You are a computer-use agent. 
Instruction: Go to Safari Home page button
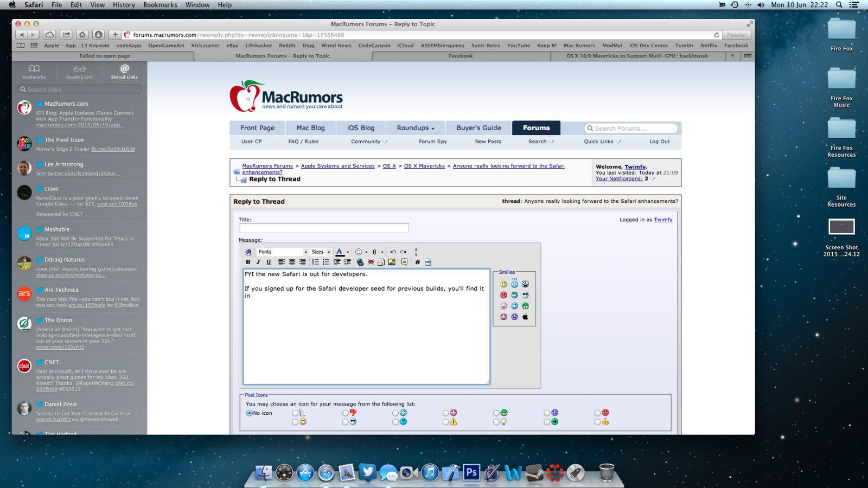82,35
